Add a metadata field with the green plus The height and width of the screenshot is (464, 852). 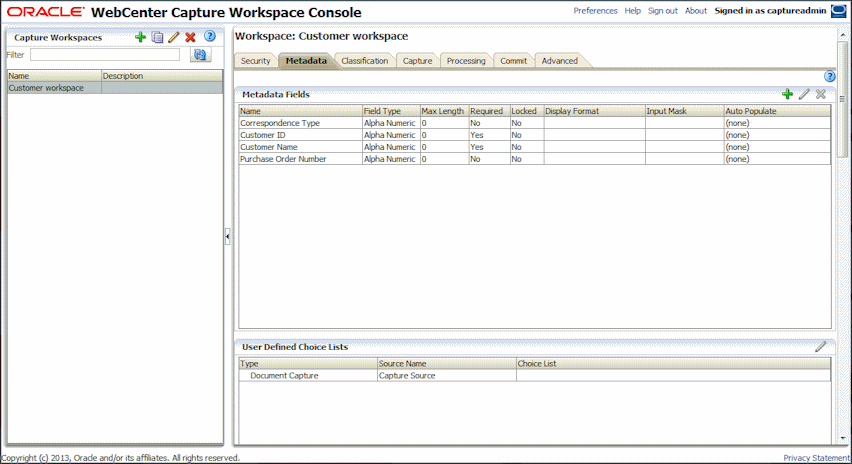[x=787, y=94]
